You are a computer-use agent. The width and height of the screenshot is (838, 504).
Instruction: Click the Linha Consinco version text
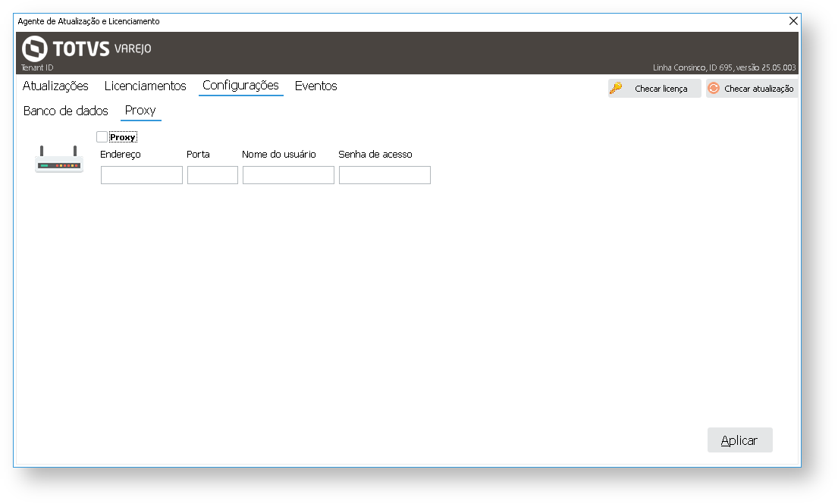pyautogui.click(x=724, y=67)
